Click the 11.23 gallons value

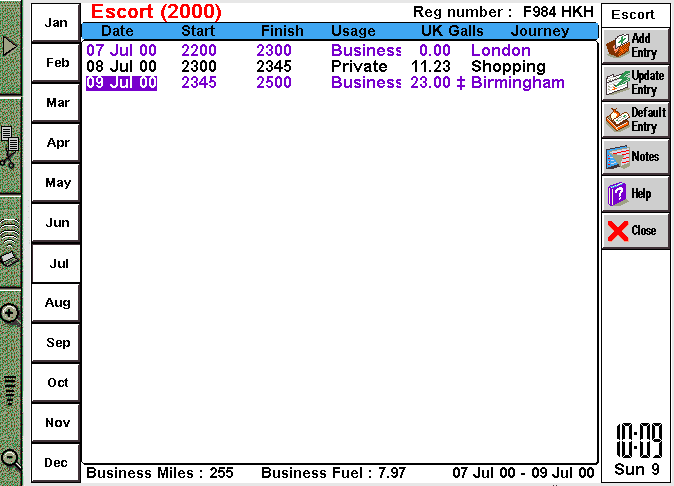[430, 66]
